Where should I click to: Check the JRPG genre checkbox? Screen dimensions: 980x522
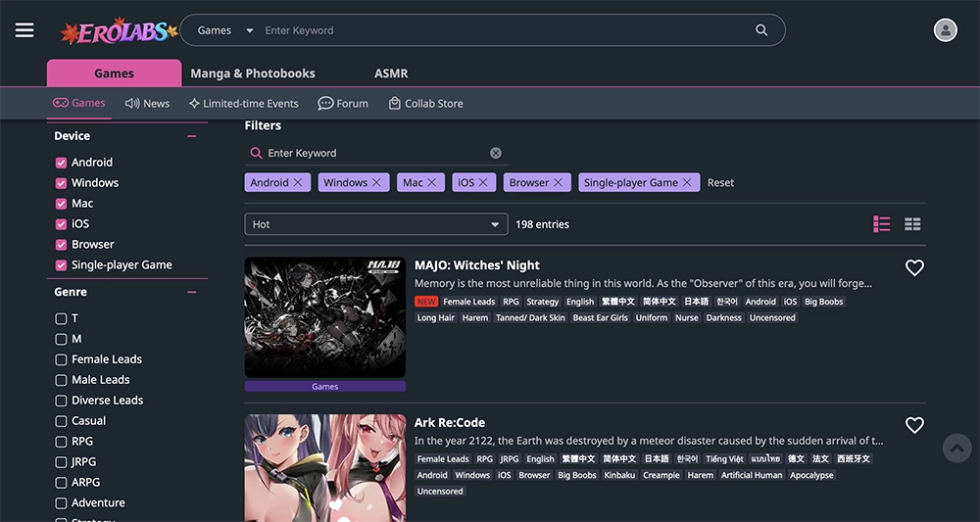click(61, 462)
